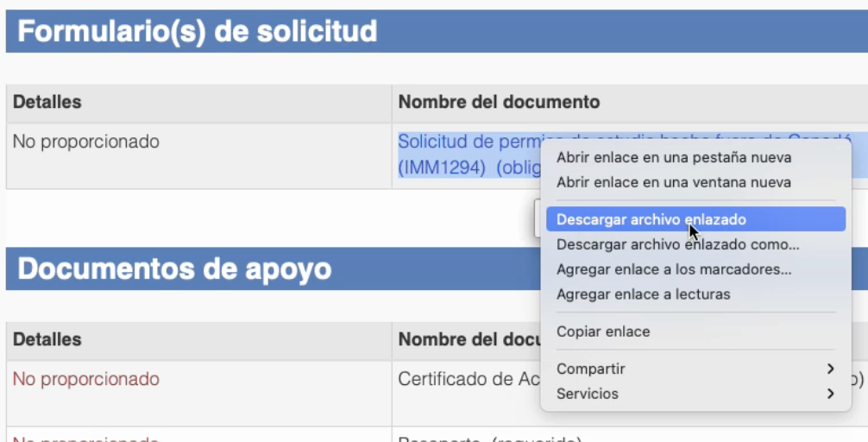This screenshot has height=442, width=868.
Task: Click 'Descargar archivo enlazado' in context menu
Action: [x=651, y=219]
